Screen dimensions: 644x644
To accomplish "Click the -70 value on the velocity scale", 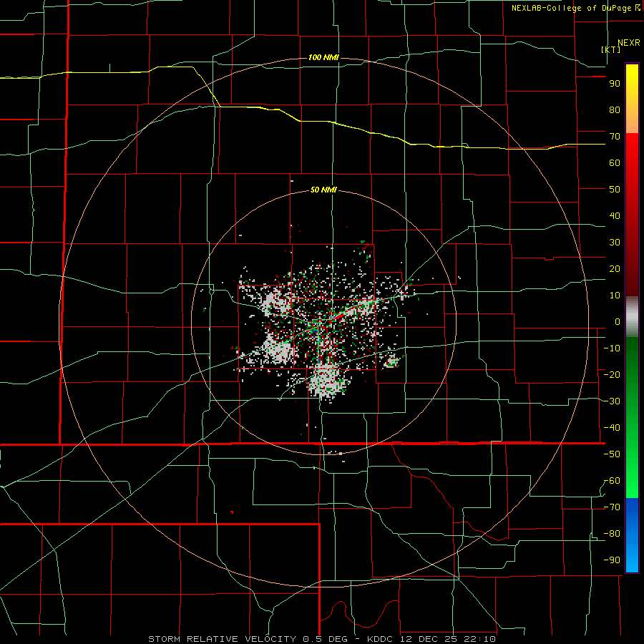I will coord(612,507).
